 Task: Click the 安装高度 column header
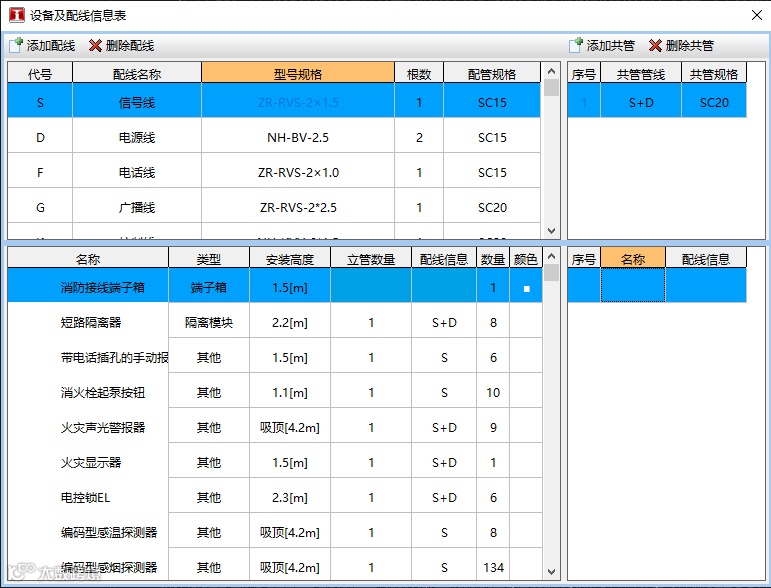click(290, 258)
